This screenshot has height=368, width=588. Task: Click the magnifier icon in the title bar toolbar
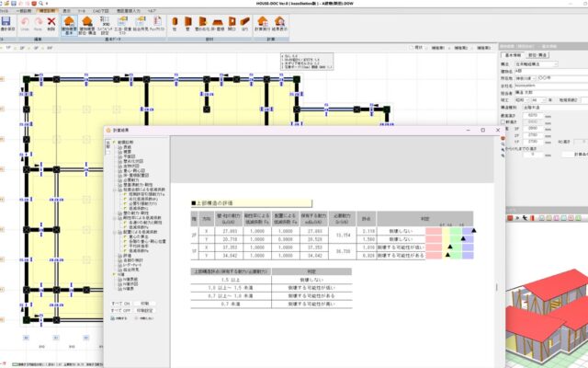tap(40, 4)
